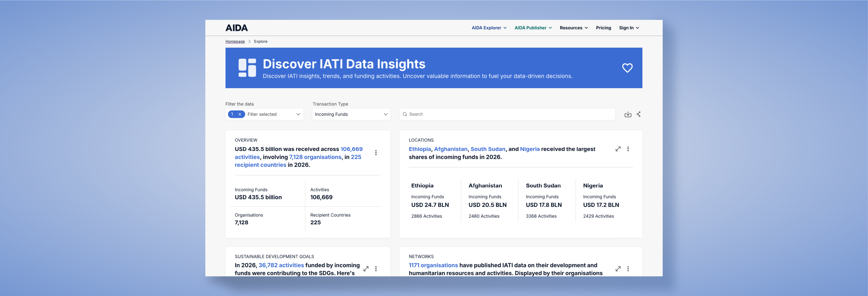Click the 'USD 435.5 billion' Incoming Funds value
Screen dimensions: 868x296
pos(258,197)
